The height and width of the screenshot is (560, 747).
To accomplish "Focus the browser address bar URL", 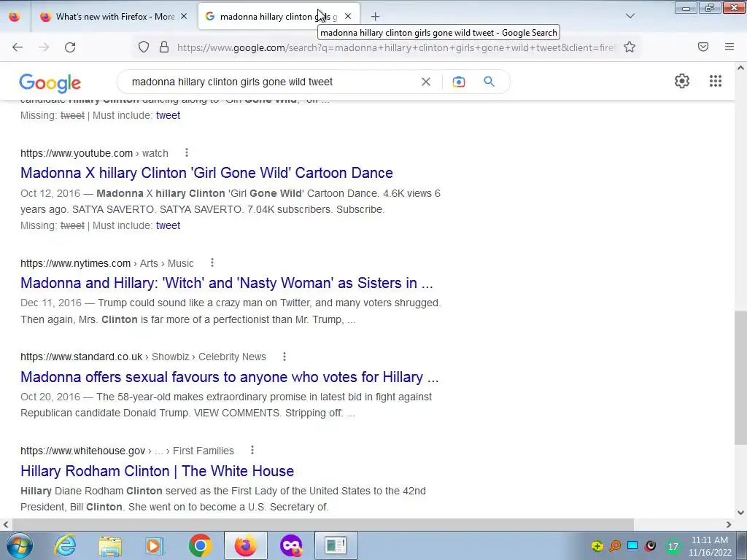I will (x=395, y=47).
